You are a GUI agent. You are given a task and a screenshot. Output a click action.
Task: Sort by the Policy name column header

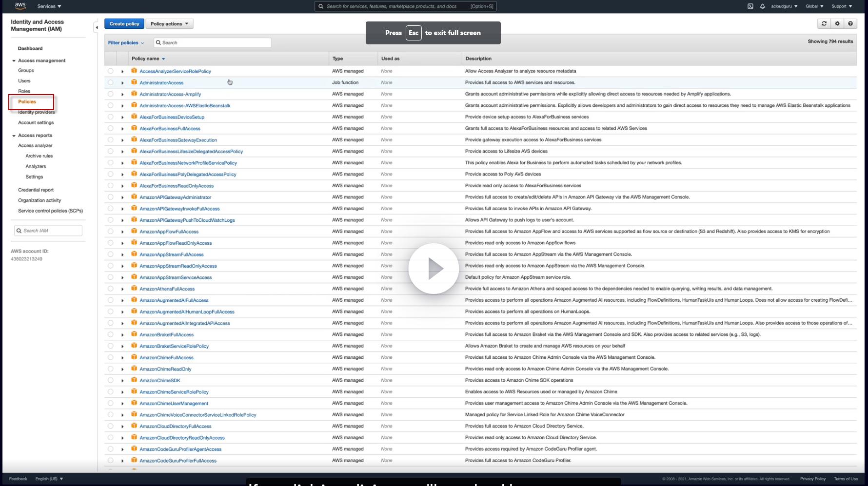coord(148,58)
